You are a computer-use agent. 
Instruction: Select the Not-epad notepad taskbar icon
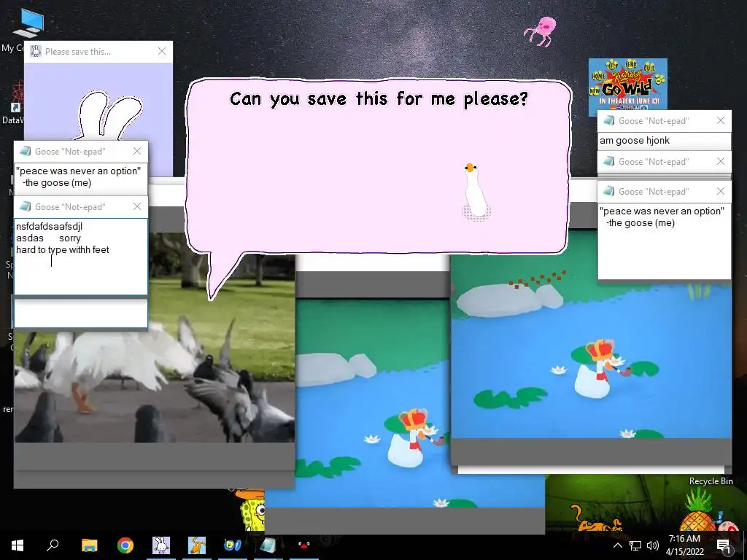pyautogui.click(x=268, y=545)
